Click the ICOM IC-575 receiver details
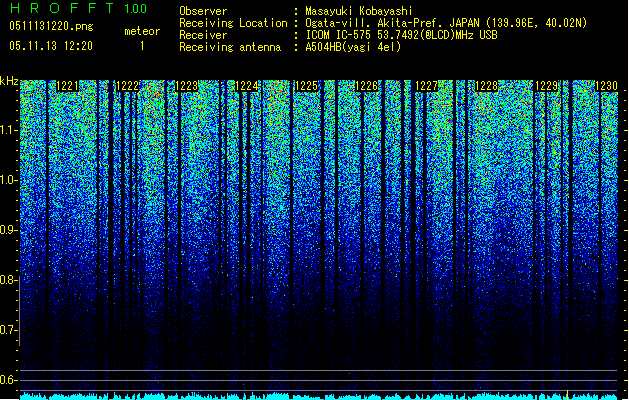The image size is (629, 400). click(402, 35)
